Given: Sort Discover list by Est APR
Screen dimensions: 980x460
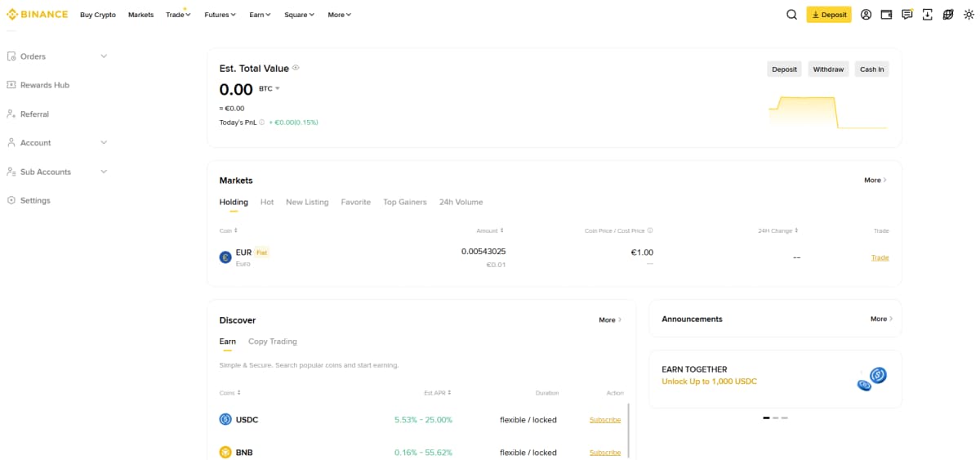Looking at the screenshot, I should (438, 393).
